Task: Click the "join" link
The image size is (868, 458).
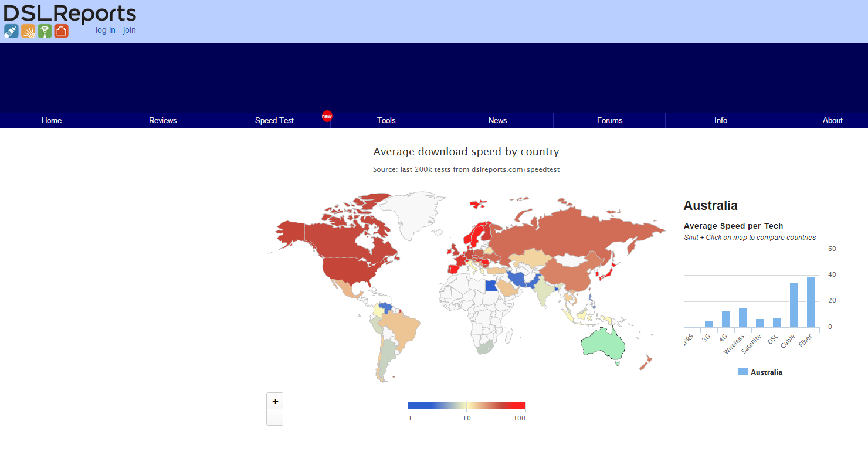Action: click(130, 30)
